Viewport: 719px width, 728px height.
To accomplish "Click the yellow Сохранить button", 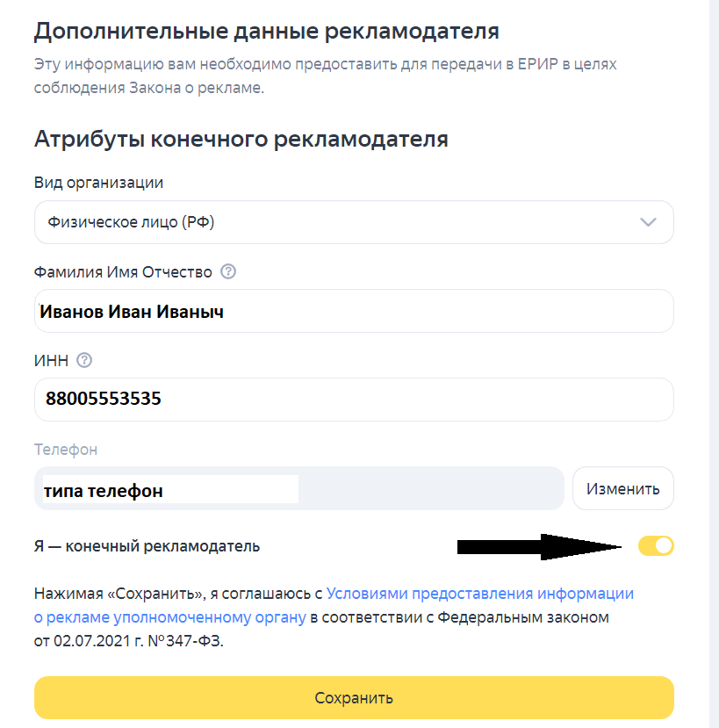I will point(354,698).
